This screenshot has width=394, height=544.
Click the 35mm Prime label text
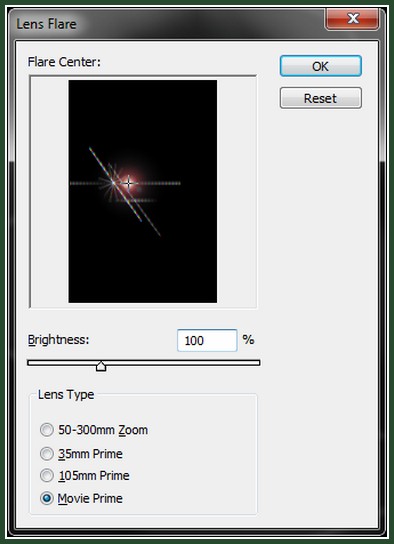(x=90, y=453)
